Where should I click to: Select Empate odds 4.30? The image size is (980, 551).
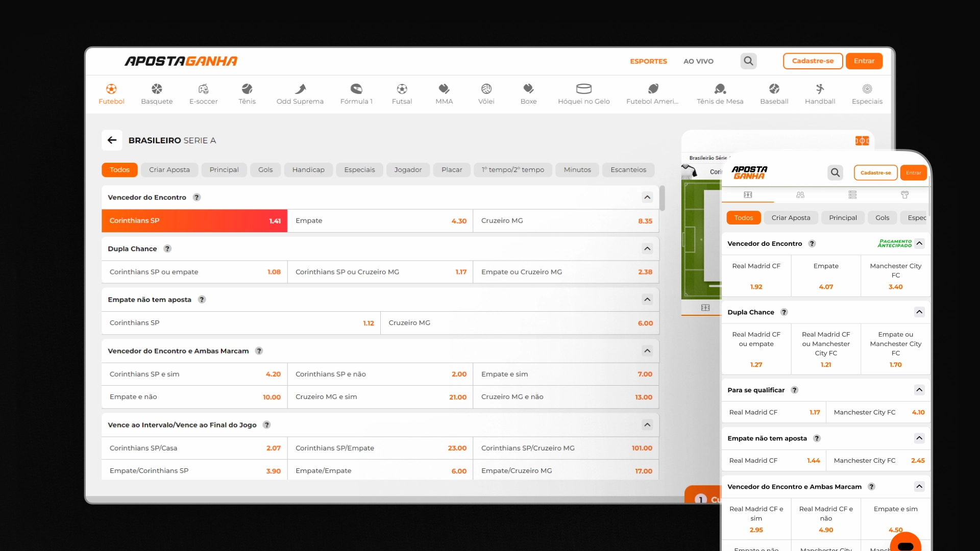380,221
